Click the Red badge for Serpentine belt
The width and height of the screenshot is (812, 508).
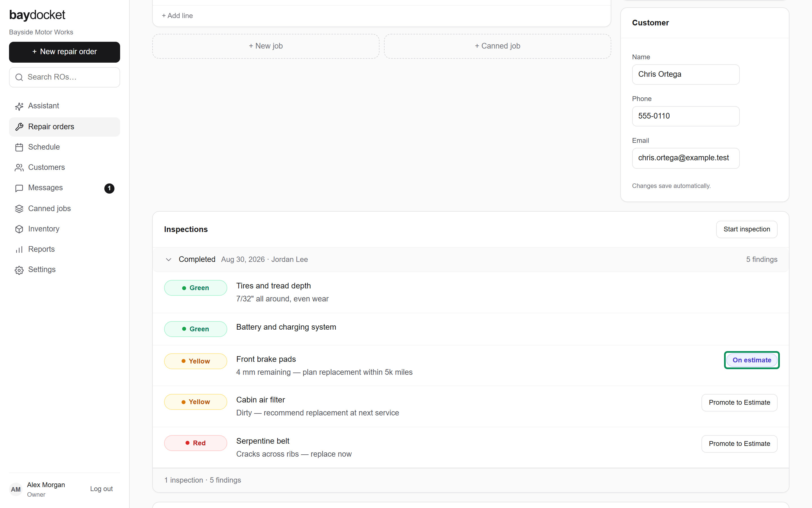(x=196, y=443)
